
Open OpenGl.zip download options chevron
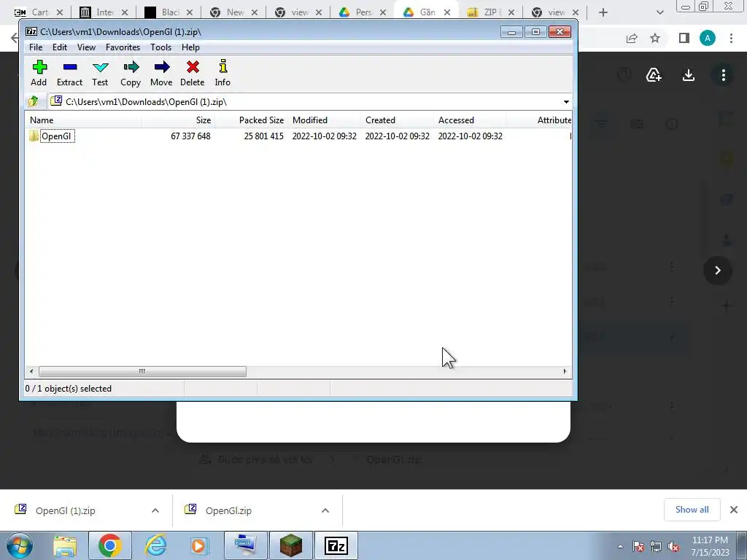pos(325,510)
